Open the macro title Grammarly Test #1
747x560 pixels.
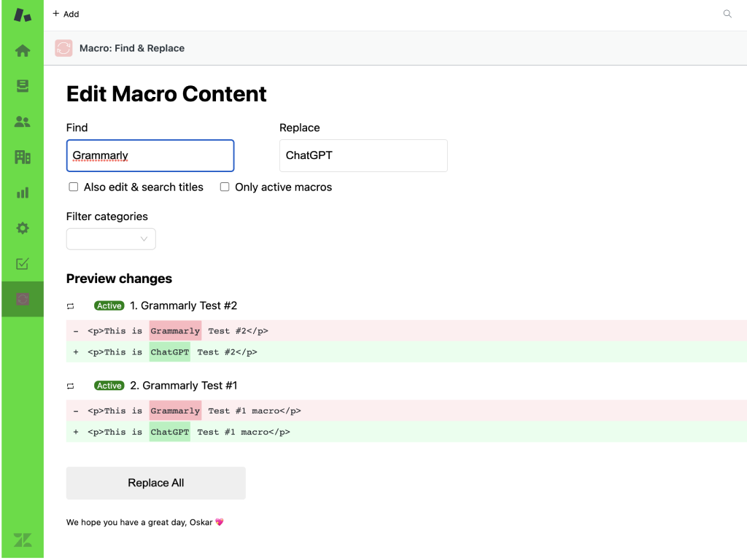[190, 386]
